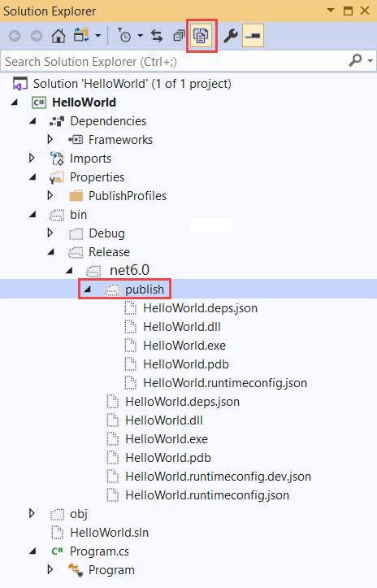Image resolution: width=377 pixels, height=588 pixels.
Task: Click the Search Solution Explorer field
Action: 172,61
